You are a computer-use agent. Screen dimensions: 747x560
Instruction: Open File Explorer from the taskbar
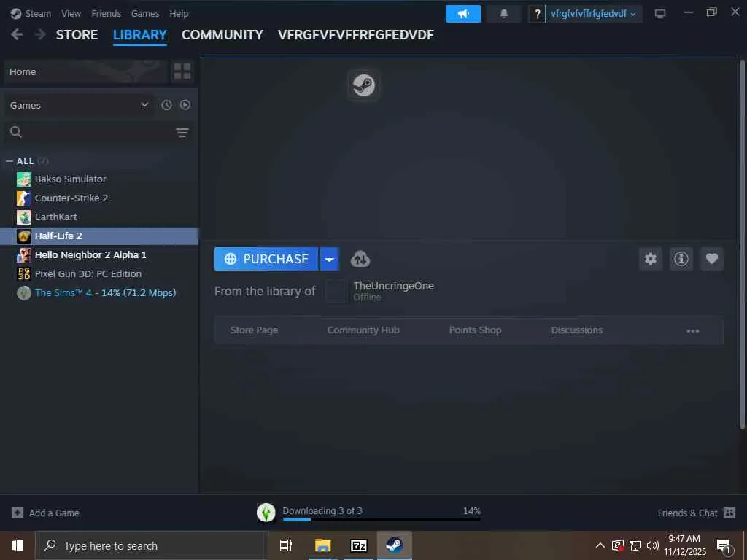(x=322, y=545)
